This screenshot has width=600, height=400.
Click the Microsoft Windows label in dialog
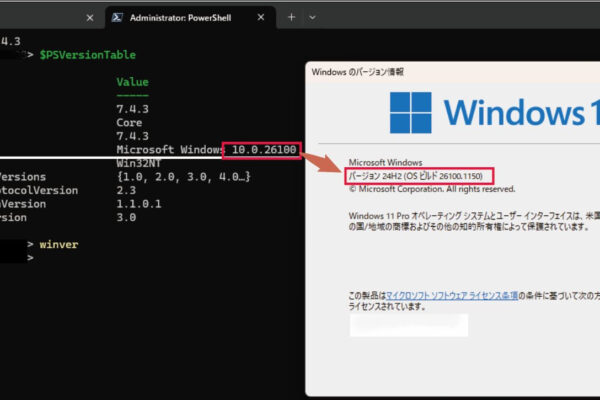click(x=385, y=162)
